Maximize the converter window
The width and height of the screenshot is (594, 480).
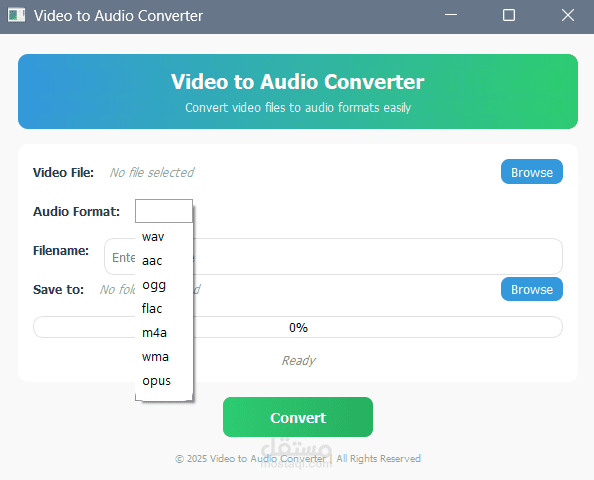click(509, 15)
